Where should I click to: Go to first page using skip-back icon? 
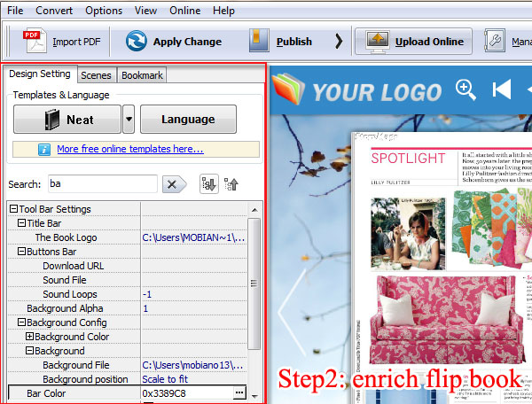502,89
